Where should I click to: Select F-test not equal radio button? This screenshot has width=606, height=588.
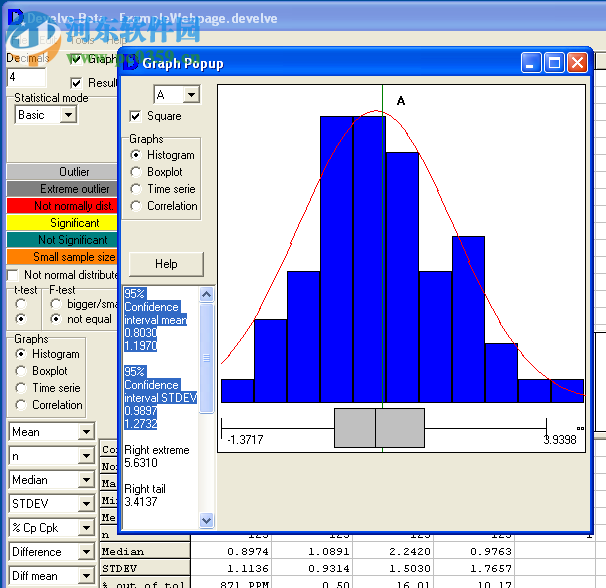pyautogui.click(x=56, y=319)
